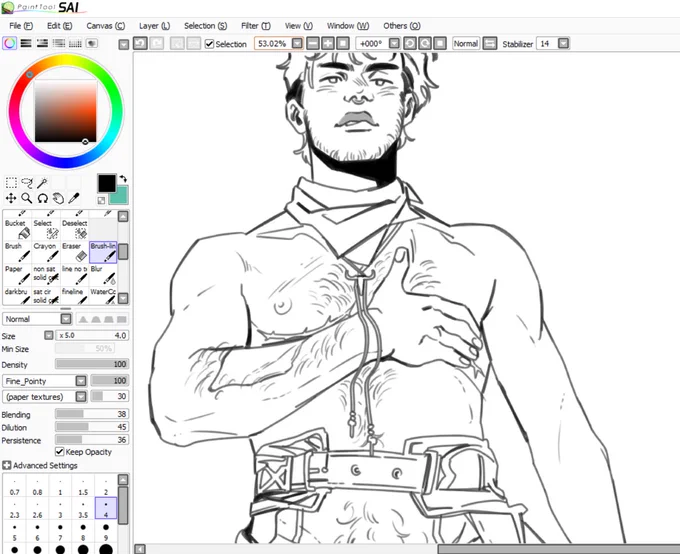Toggle the Keep Opacity checkbox

tap(60, 452)
